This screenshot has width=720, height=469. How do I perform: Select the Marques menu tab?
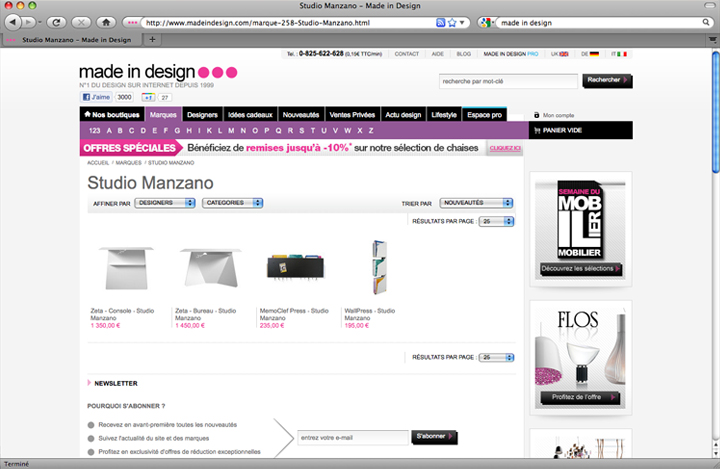point(163,114)
